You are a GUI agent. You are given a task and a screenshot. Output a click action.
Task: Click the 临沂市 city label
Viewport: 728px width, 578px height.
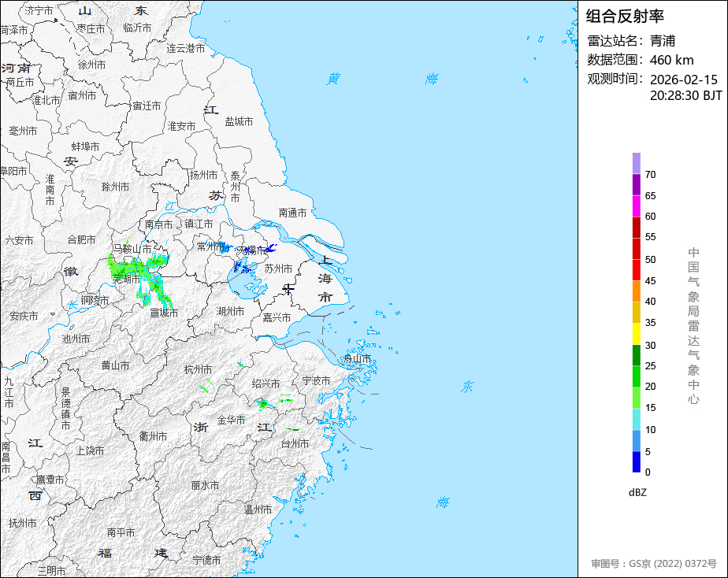[x=137, y=28]
